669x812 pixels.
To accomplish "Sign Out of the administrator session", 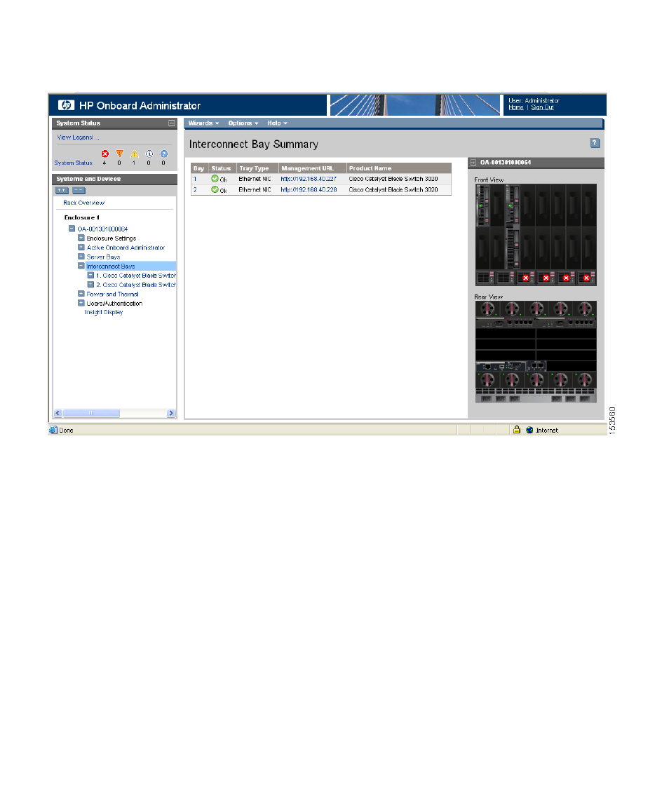I will 542,107.
